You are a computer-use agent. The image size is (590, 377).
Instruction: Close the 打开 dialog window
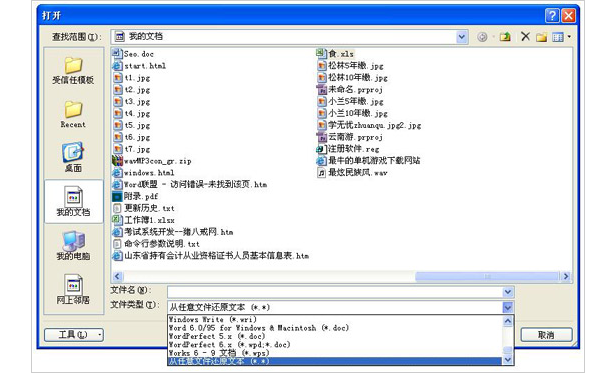(569, 15)
